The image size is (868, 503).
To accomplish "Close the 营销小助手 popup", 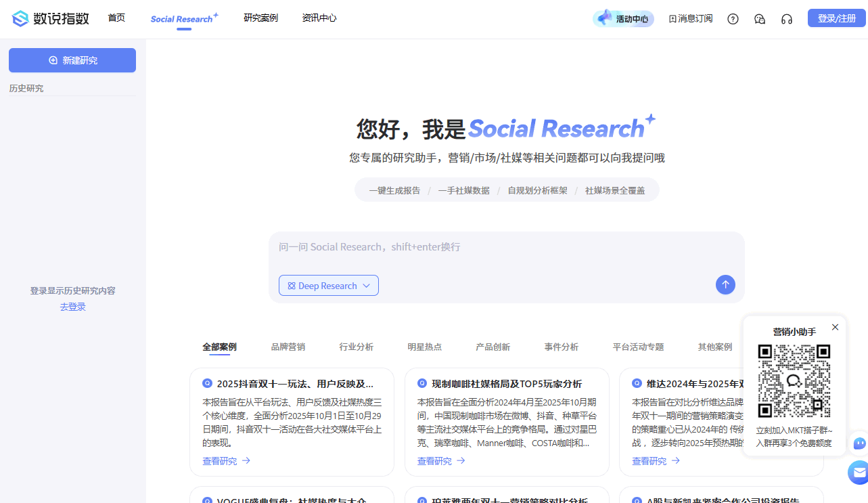I will pyautogui.click(x=835, y=327).
